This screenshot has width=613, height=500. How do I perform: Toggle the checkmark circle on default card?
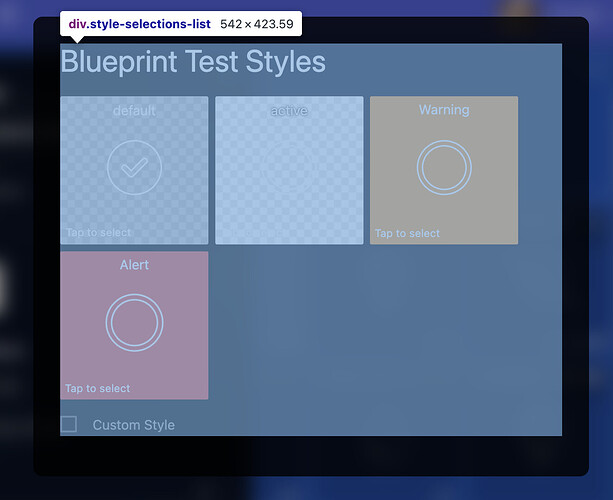click(134, 167)
